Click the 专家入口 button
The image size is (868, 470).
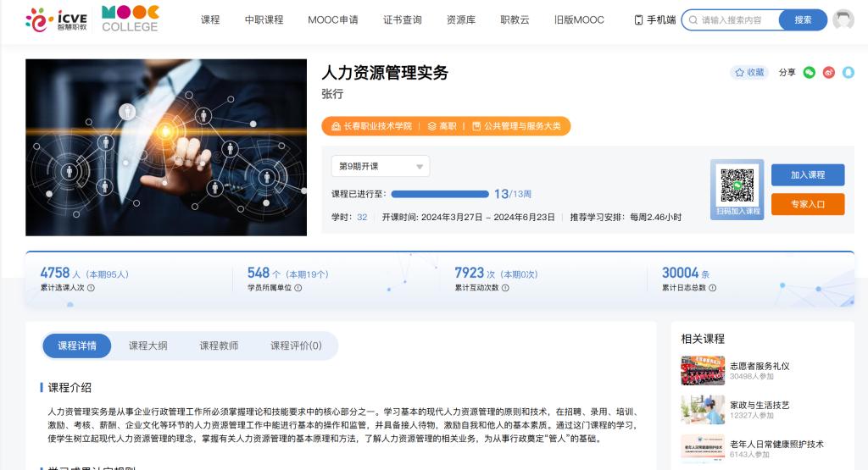pyautogui.click(x=807, y=204)
